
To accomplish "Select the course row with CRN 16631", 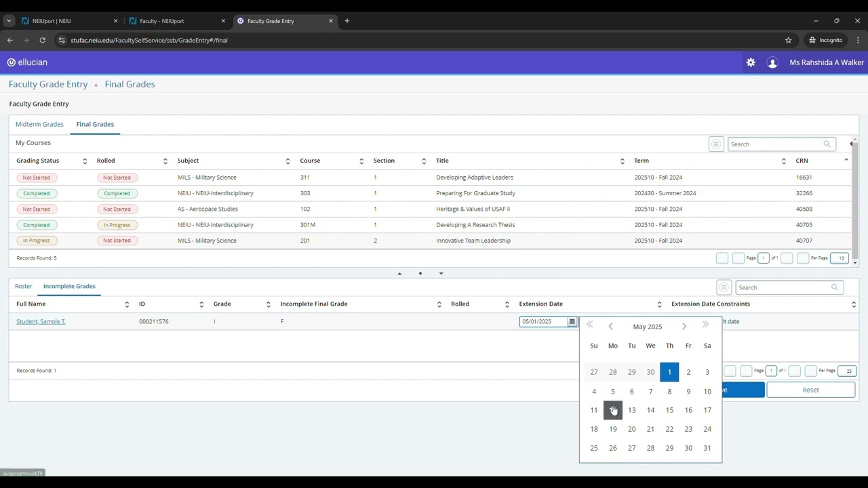I will point(431,178).
